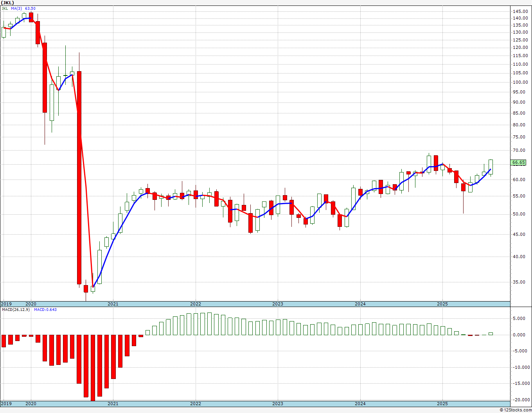Click the 50.00 price axis label

[519, 214]
